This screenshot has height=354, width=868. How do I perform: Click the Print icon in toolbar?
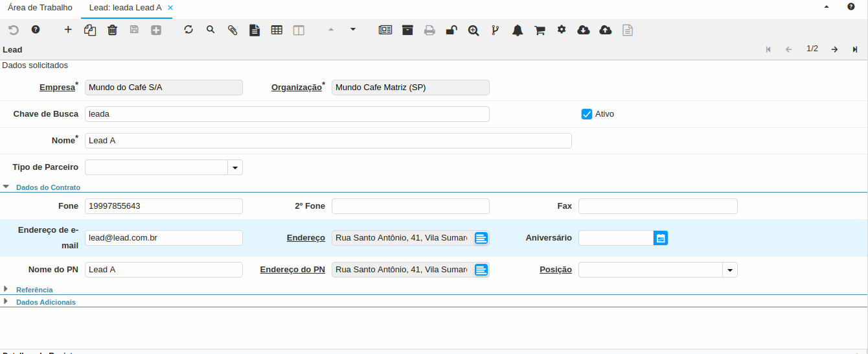429,30
